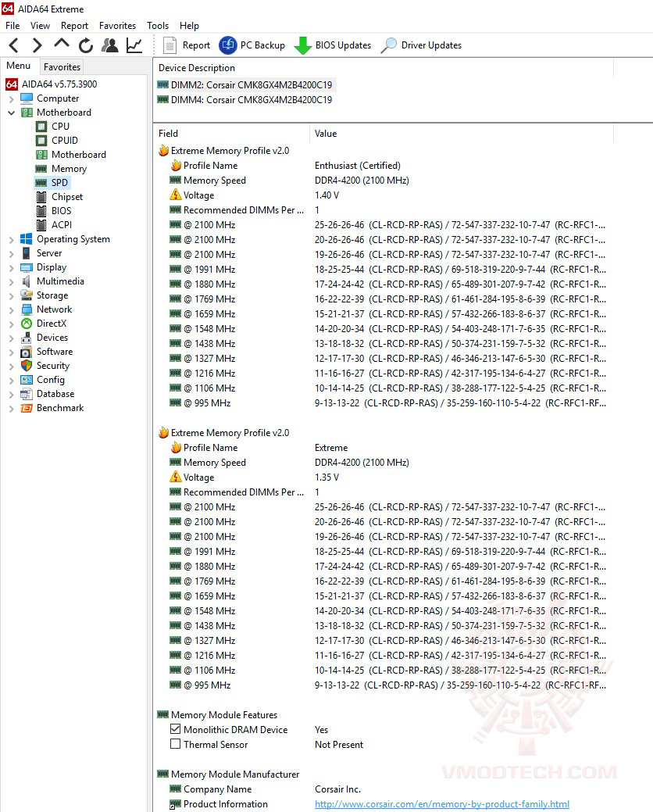Viewport: 653px width, 812px height.
Task: Select the CPUID tree item
Action: pos(65,141)
